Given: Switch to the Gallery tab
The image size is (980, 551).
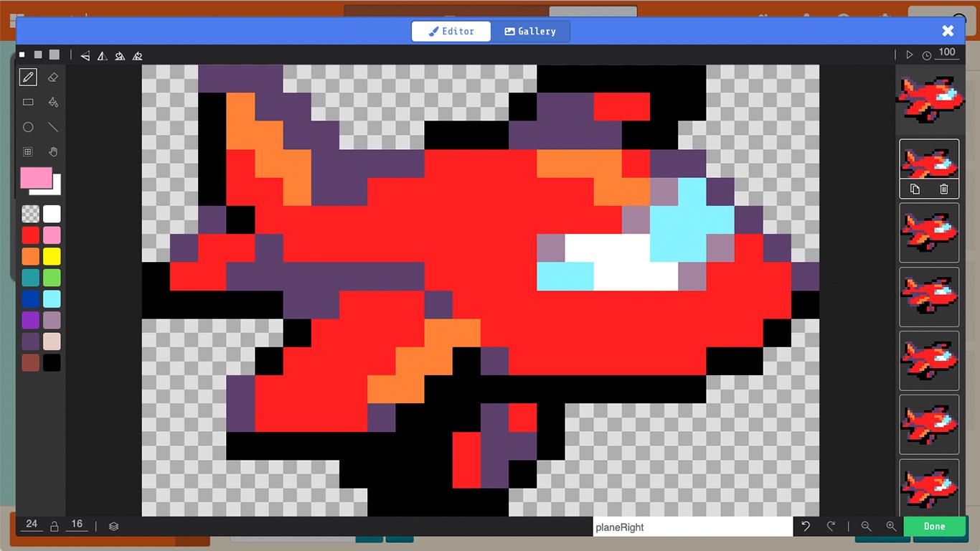Looking at the screenshot, I should (531, 31).
